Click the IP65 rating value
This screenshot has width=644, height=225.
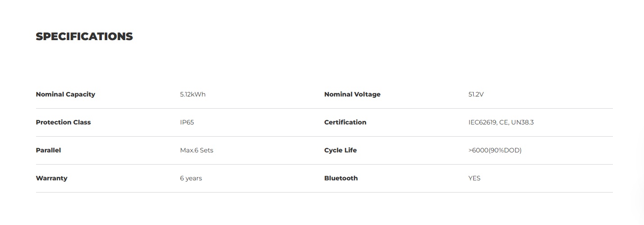click(x=187, y=122)
